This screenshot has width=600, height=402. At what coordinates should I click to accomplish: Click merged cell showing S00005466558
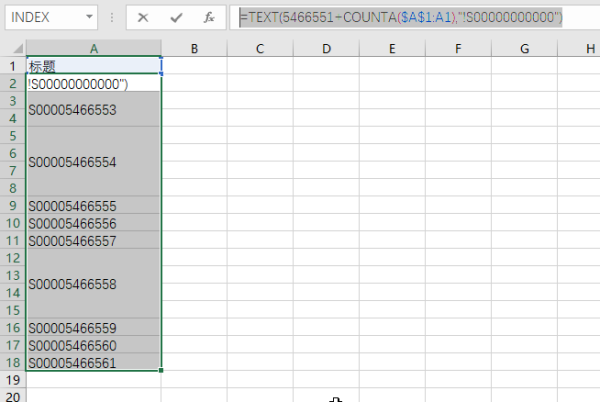coord(93,284)
